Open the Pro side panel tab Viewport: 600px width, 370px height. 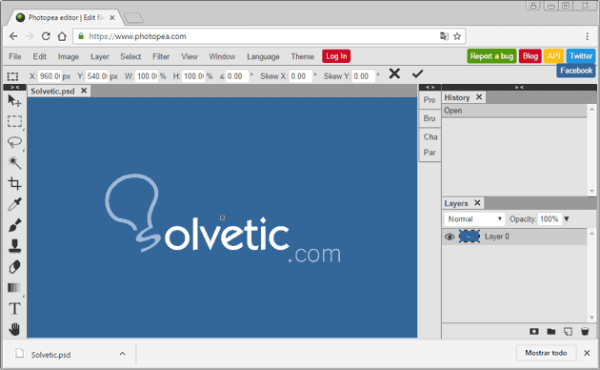click(x=430, y=100)
